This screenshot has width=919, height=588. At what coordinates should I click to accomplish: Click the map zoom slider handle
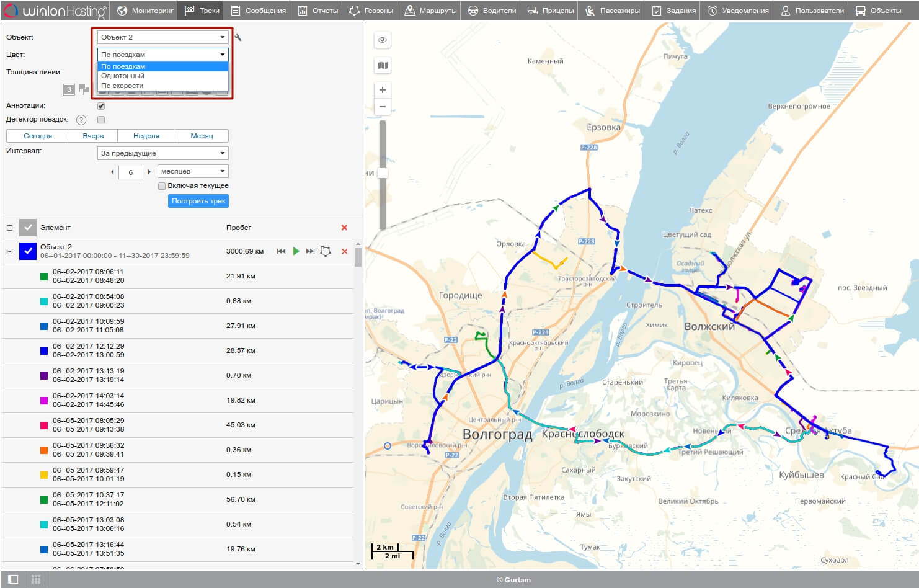click(x=383, y=173)
